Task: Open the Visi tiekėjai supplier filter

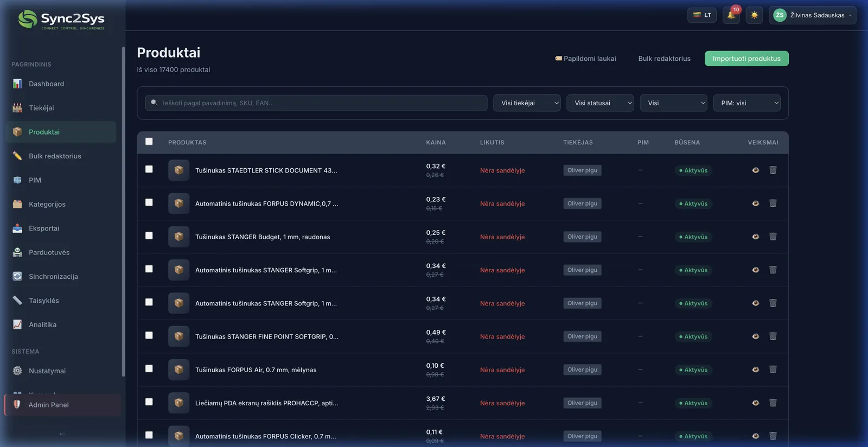Action: coord(527,103)
